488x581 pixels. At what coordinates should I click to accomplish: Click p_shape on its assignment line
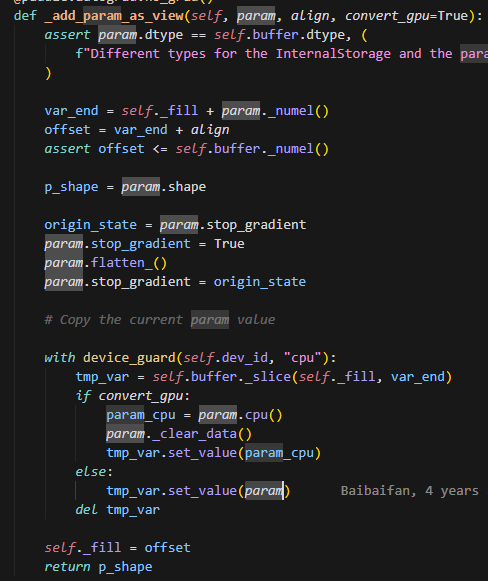[71, 187]
